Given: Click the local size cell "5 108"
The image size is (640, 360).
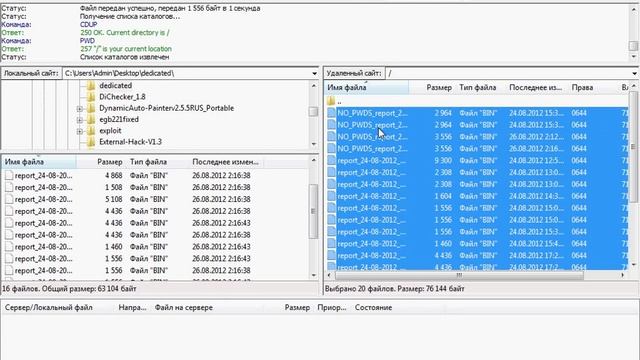Looking at the screenshot, I should (x=113, y=199).
